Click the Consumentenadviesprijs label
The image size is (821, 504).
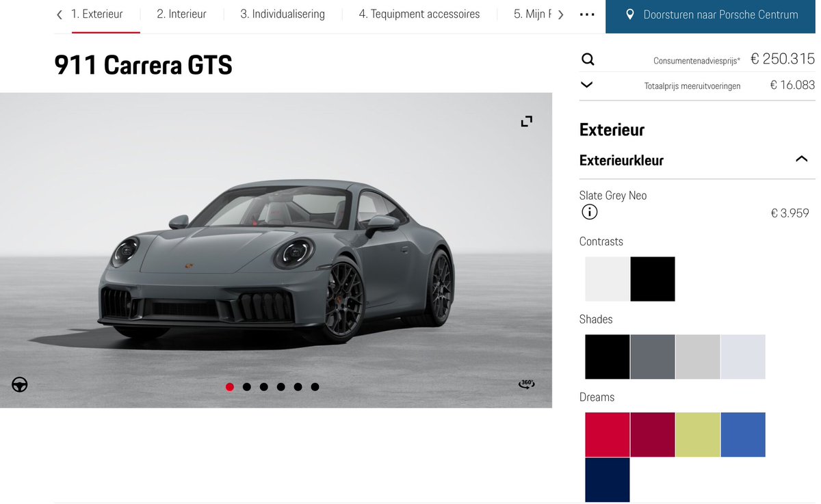coord(696,61)
